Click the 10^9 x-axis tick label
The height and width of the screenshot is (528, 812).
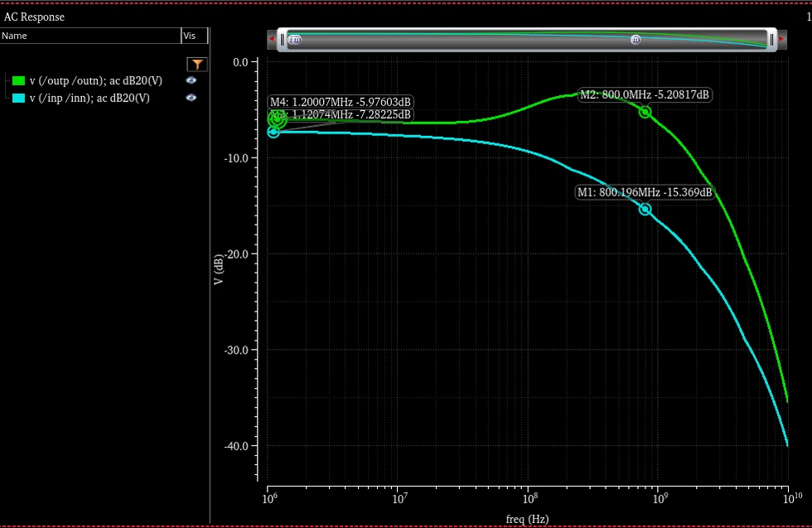[660, 498]
